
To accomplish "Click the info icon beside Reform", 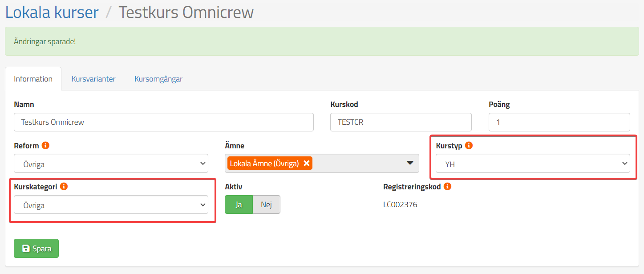I will [x=45, y=146].
